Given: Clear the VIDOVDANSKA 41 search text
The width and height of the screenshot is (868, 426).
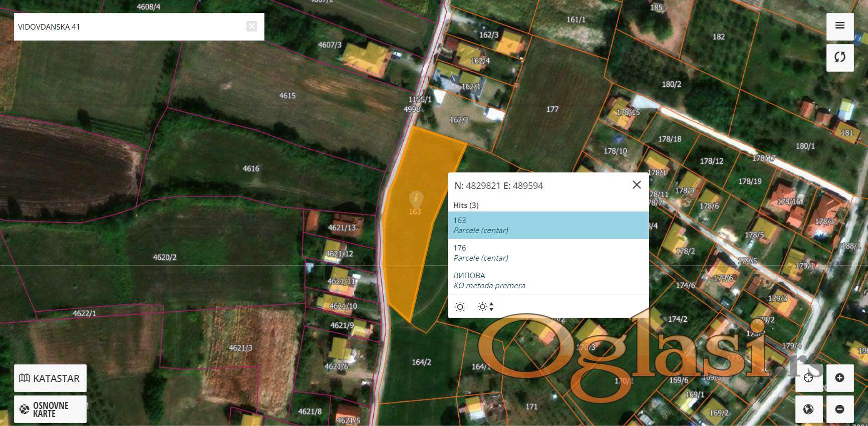Looking at the screenshot, I should pos(252,27).
